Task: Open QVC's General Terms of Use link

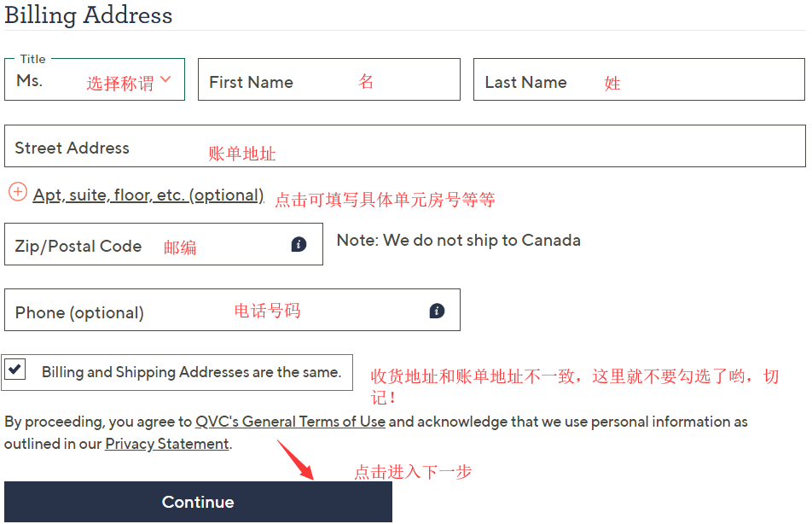Action: (290, 422)
